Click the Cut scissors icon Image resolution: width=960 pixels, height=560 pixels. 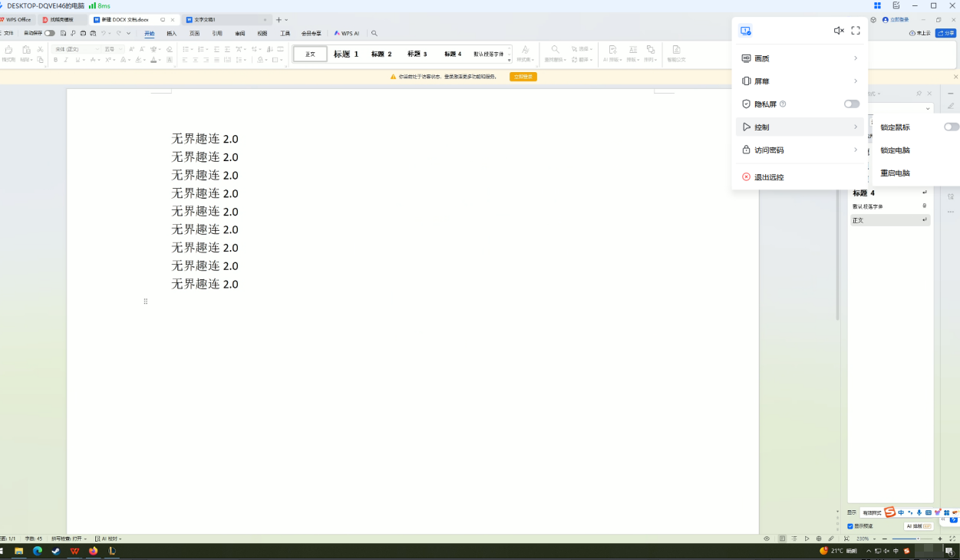[40, 49]
